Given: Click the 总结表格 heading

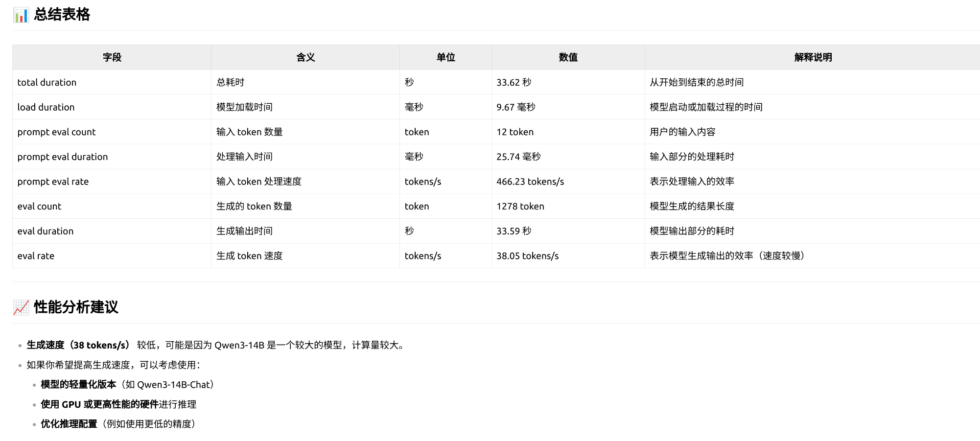Looking at the screenshot, I should [62, 15].
